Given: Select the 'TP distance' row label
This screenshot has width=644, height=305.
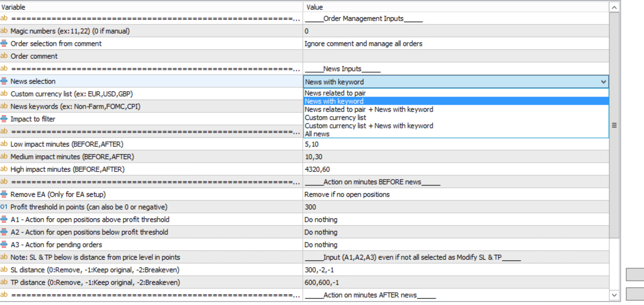Looking at the screenshot, I should click(x=95, y=282).
